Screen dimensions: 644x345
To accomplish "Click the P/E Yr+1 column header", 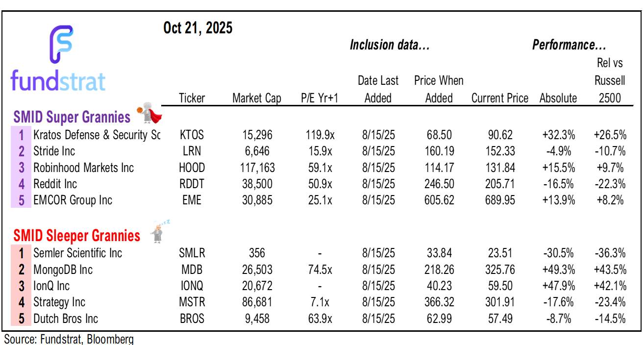I will click(320, 98).
